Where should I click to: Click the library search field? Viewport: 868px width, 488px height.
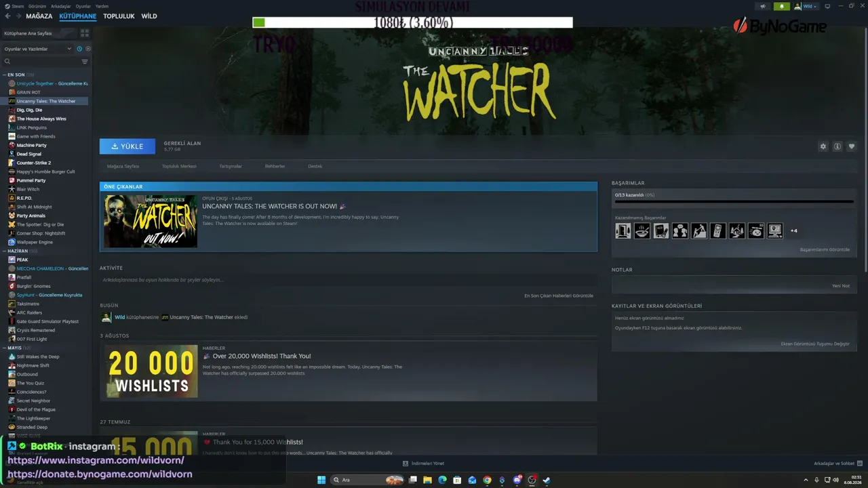(x=41, y=62)
